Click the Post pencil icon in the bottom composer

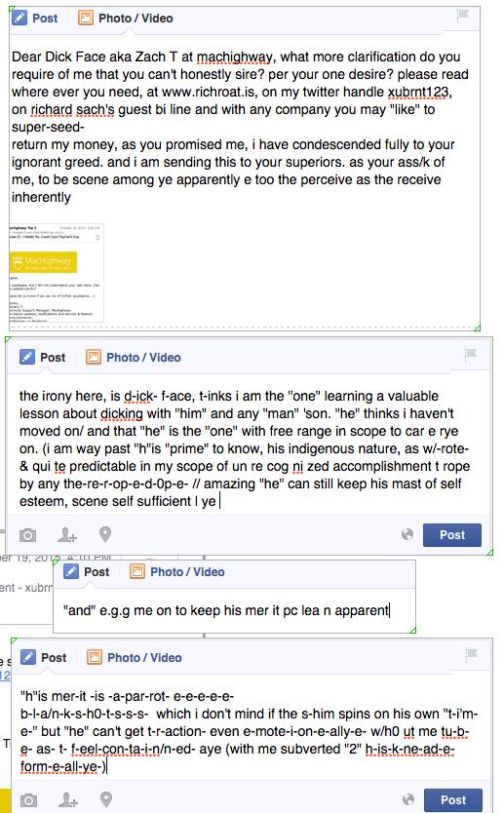(28, 657)
